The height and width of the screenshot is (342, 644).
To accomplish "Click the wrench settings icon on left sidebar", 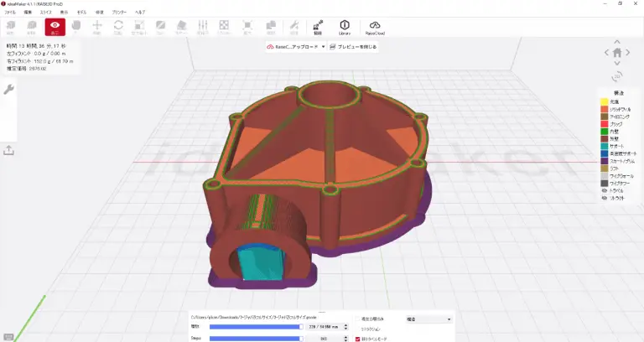I will (9, 89).
